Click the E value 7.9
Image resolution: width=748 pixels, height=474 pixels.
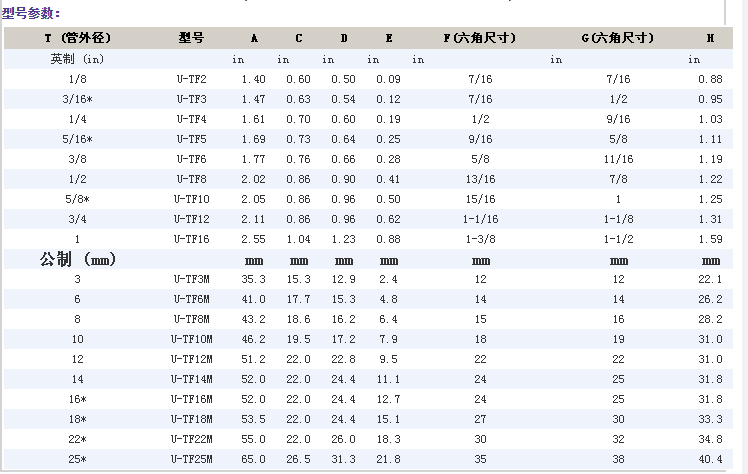click(x=388, y=340)
